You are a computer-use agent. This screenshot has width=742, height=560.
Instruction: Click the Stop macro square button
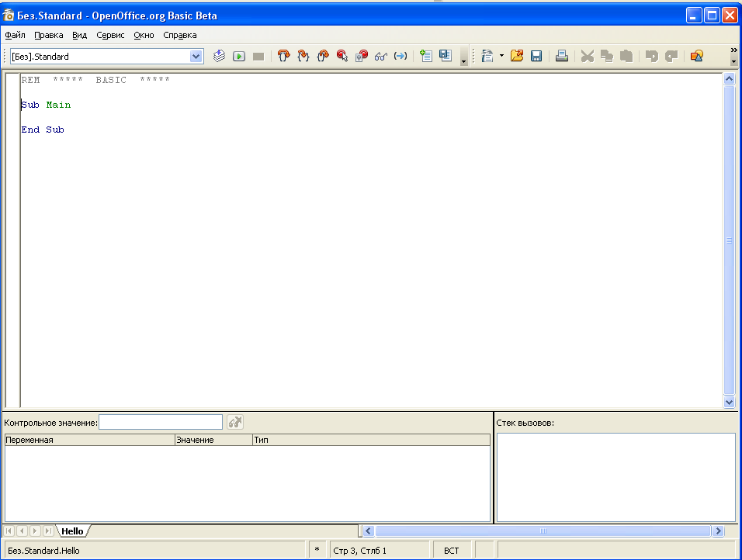click(x=258, y=57)
